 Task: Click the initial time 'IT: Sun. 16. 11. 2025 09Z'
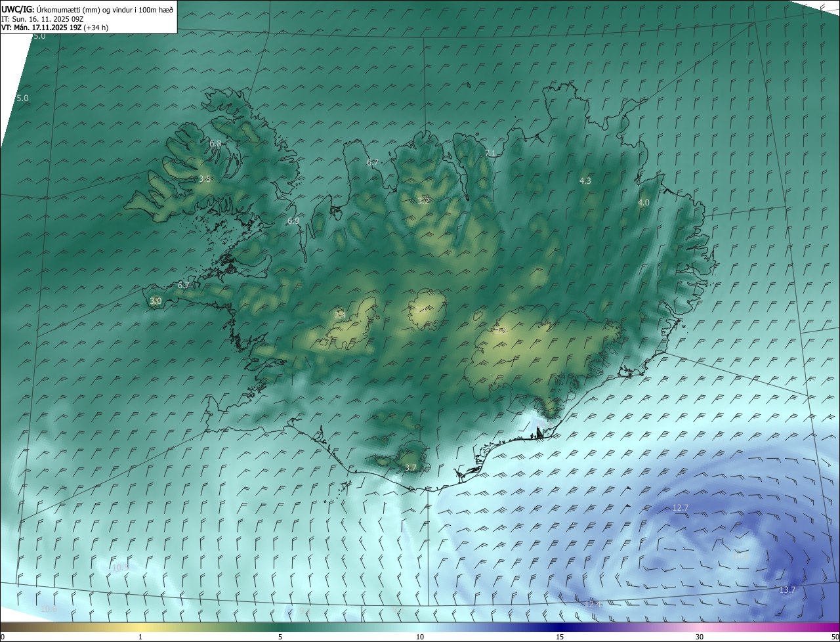click(43, 19)
